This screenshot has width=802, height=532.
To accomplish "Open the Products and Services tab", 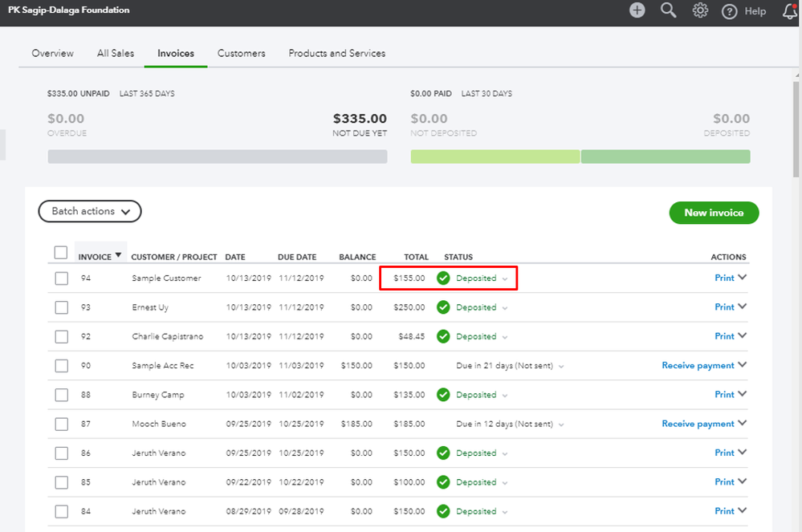I will coord(337,53).
